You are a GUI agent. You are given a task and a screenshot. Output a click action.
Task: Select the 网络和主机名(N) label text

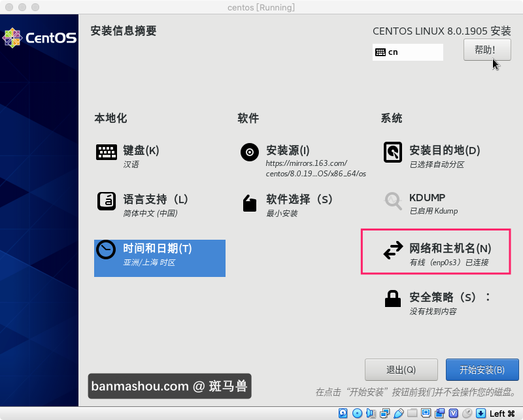tap(450, 248)
